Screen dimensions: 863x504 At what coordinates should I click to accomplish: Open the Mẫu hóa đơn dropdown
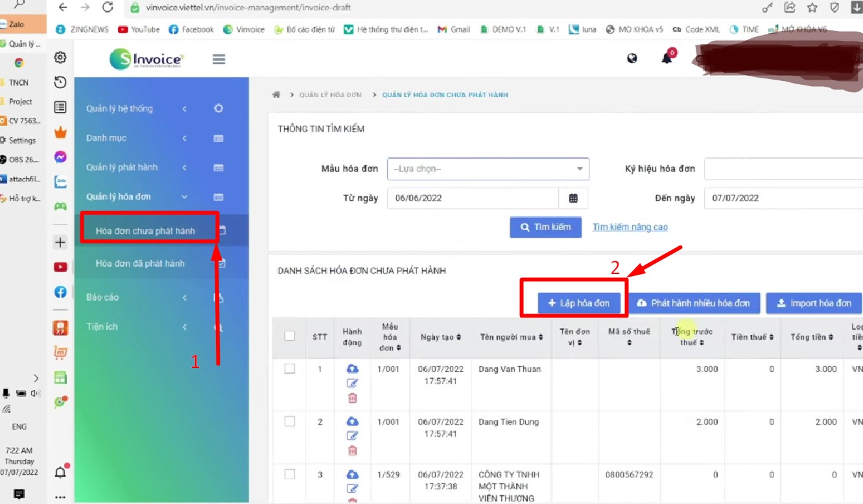pyautogui.click(x=488, y=169)
